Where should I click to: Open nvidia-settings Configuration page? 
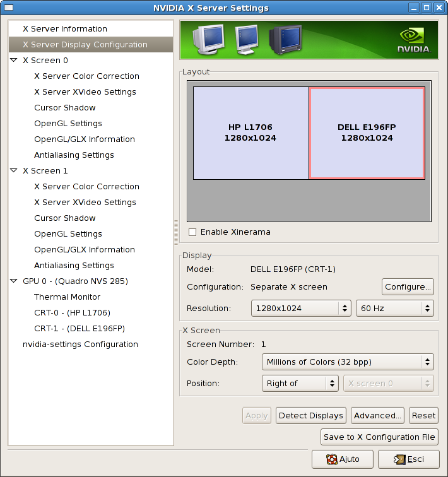pos(80,344)
